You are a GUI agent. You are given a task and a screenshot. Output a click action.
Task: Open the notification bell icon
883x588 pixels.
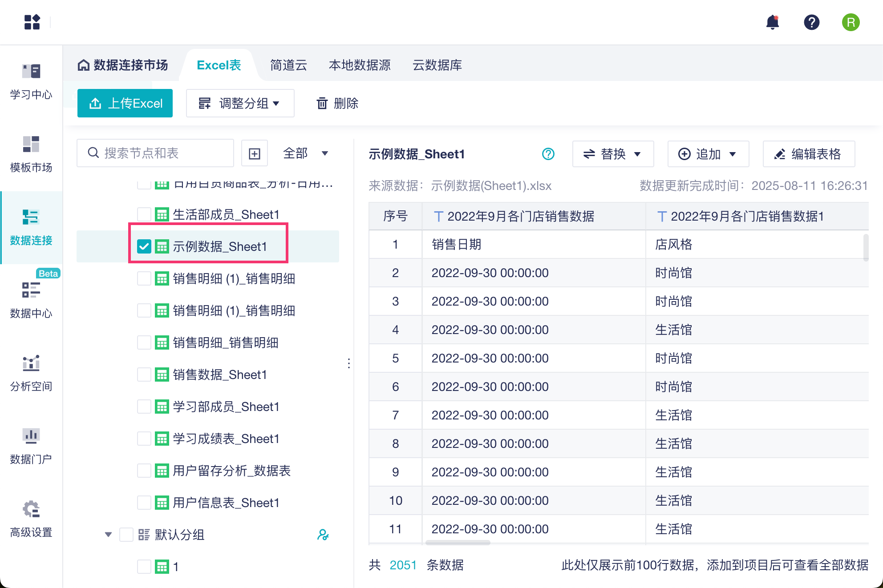[773, 22]
